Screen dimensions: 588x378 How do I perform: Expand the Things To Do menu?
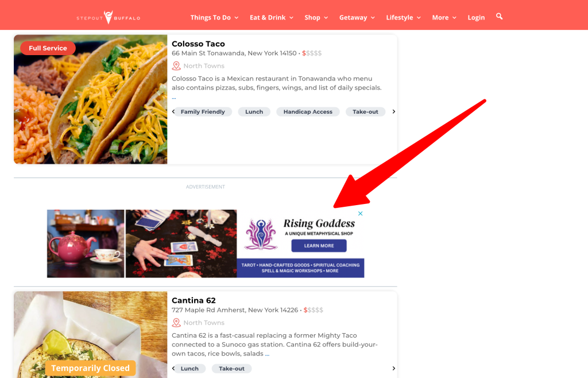click(x=214, y=18)
